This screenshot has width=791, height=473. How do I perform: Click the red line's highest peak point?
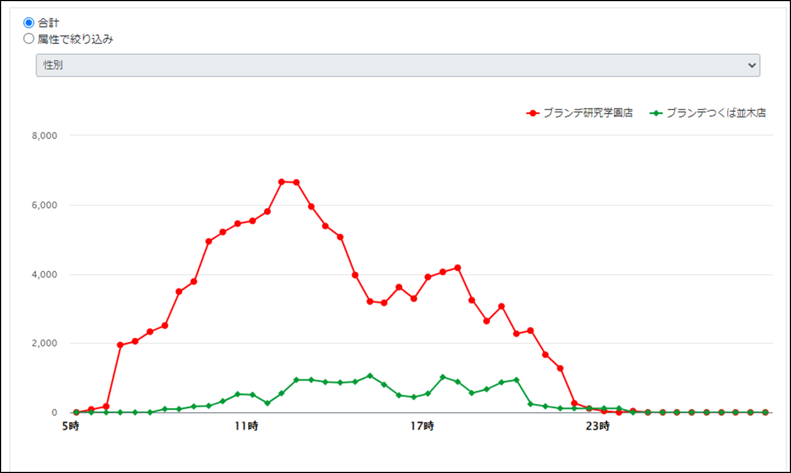point(281,182)
